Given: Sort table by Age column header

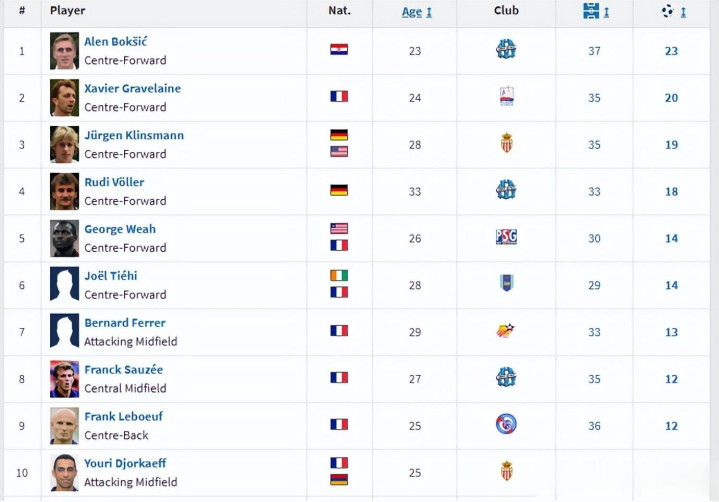Looking at the screenshot, I should [415, 11].
